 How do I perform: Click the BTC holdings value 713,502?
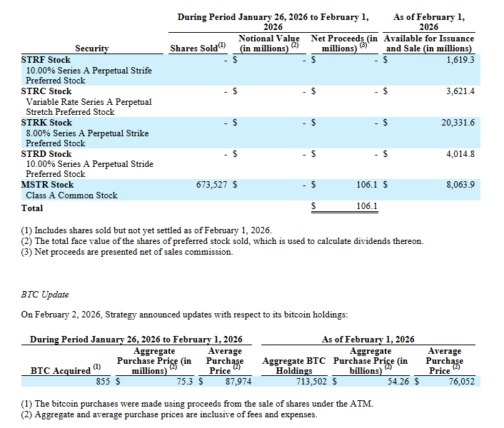tap(311, 382)
